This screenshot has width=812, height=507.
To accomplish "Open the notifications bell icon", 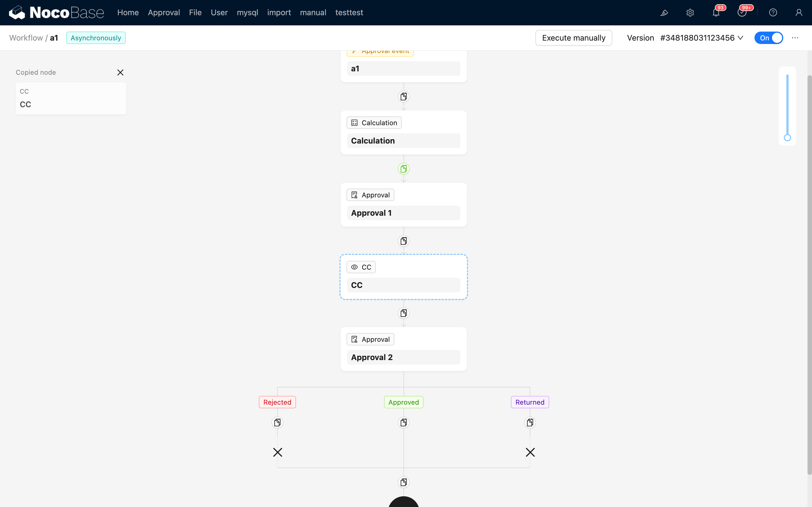I will 716,13.
